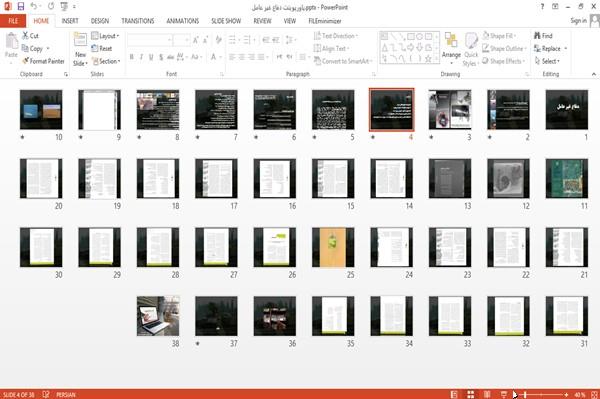Zoom in with the plus icon
The height and width of the screenshot is (399, 600).
pos(566,394)
